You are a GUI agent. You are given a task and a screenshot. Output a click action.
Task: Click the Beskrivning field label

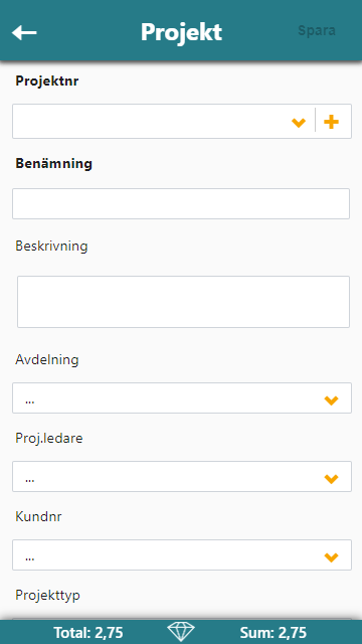(52, 246)
